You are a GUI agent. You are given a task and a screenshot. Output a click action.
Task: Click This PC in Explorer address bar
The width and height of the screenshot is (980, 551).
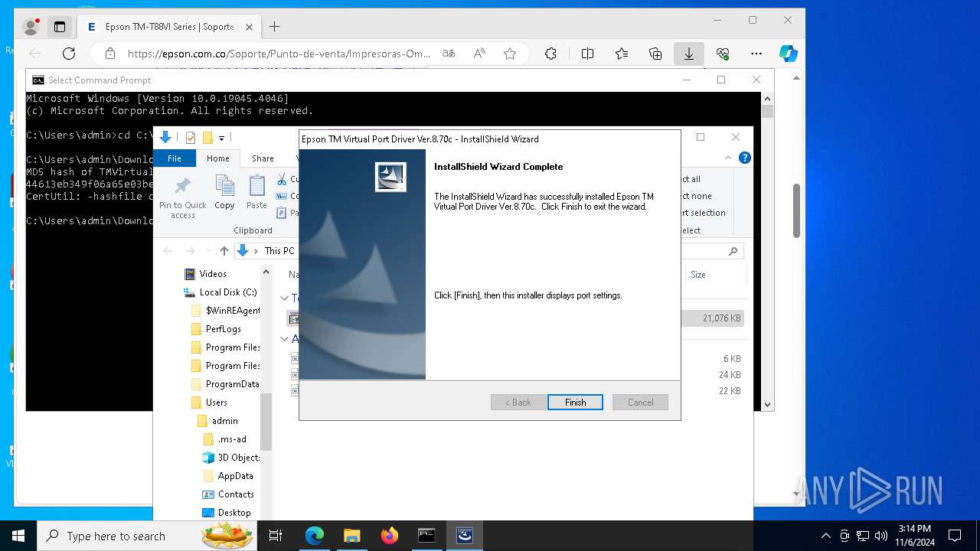tap(279, 251)
